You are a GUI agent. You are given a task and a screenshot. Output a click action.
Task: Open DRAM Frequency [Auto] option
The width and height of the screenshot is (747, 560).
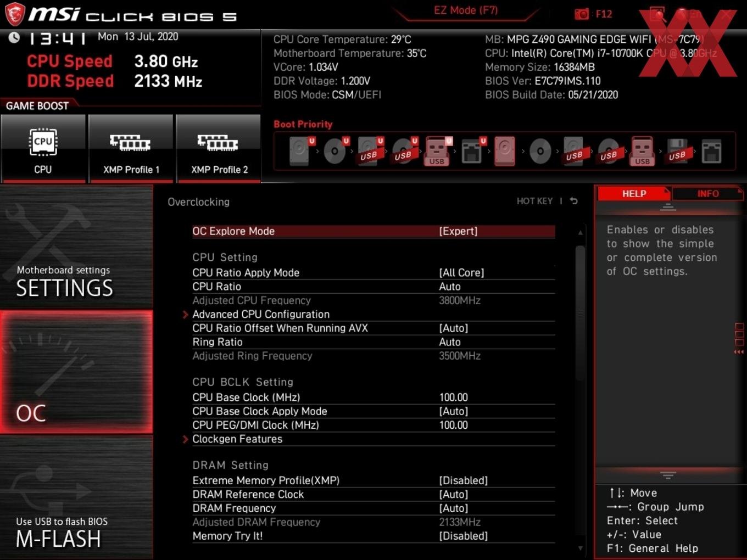click(374, 508)
